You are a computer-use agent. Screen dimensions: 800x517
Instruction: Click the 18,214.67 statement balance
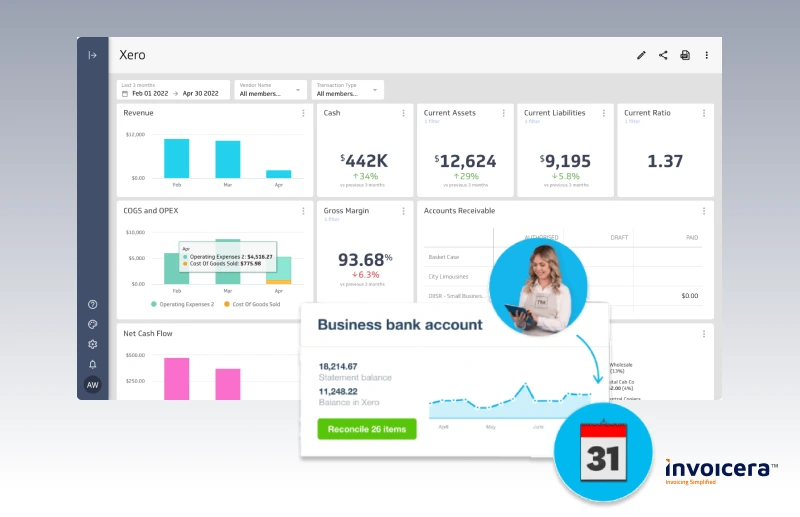point(338,366)
